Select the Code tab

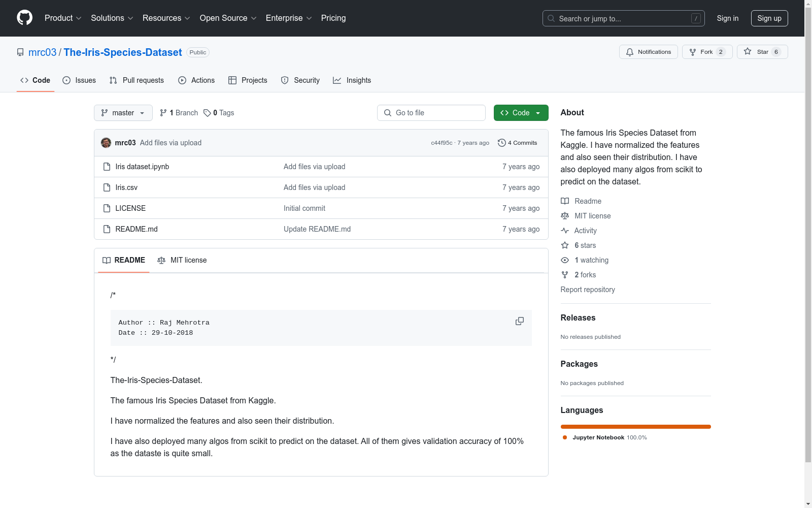(x=35, y=80)
